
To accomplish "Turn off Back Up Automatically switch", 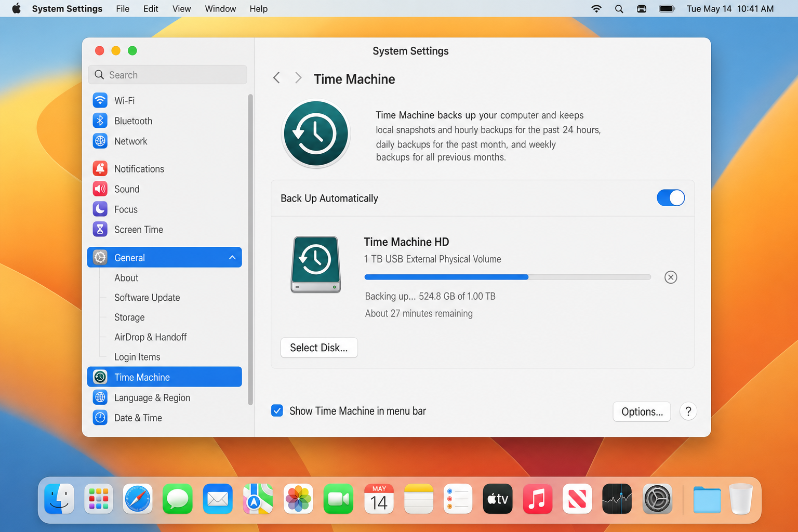I will (x=671, y=198).
